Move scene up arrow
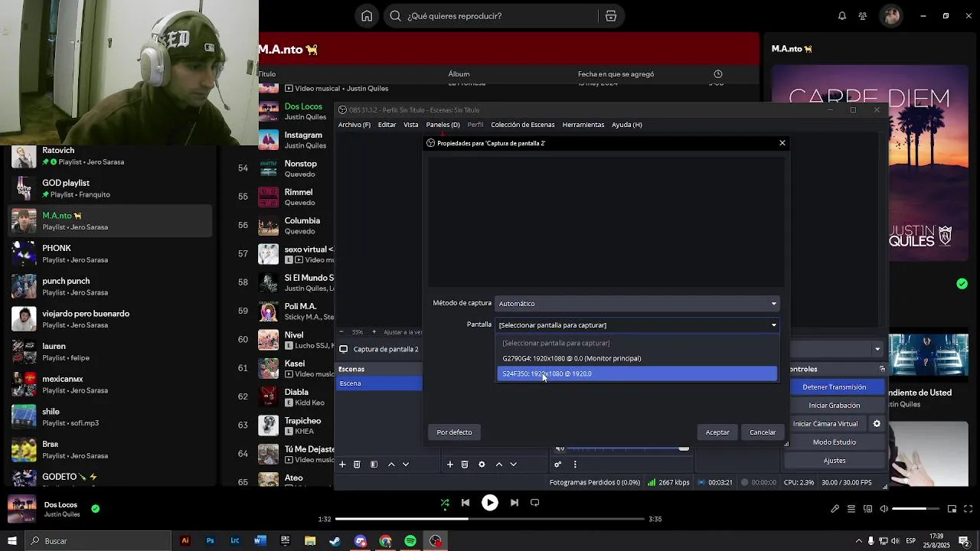Viewport: 980px width, 551px height. (391, 465)
